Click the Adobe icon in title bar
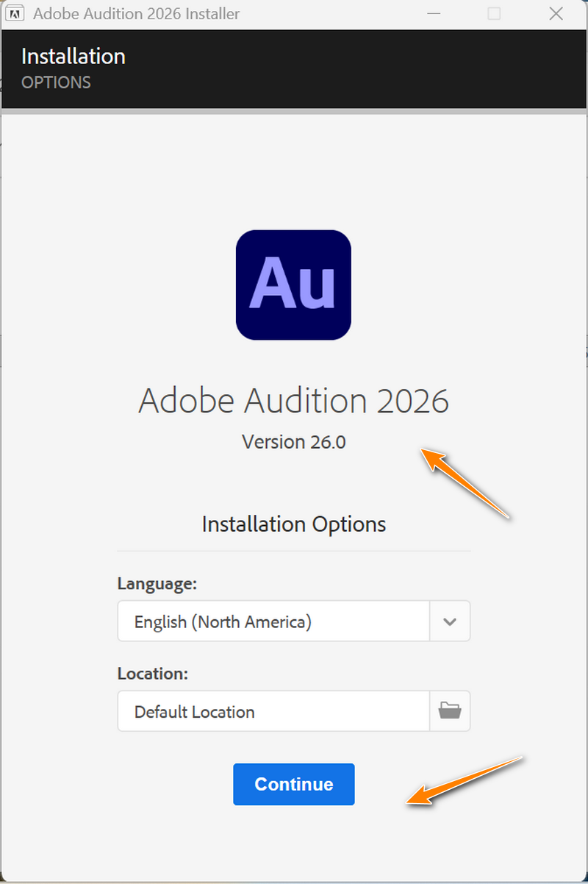 click(14, 13)
